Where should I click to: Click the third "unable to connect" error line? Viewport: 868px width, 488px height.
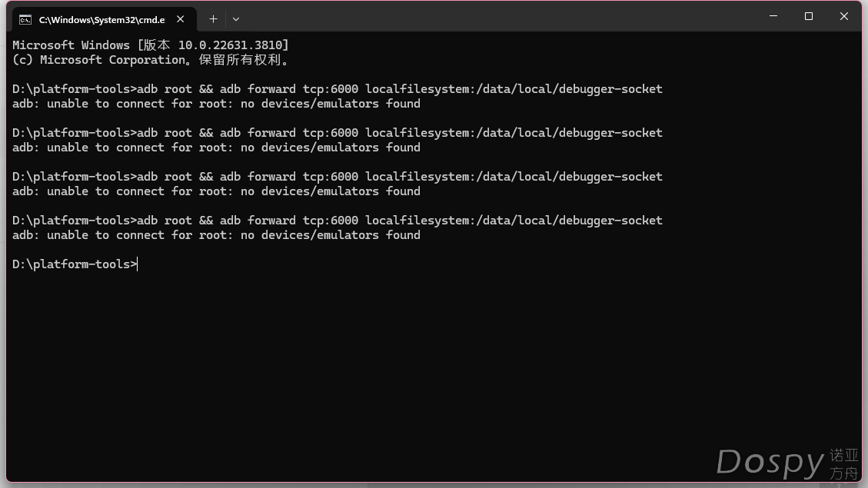click(x=216, y=191)
